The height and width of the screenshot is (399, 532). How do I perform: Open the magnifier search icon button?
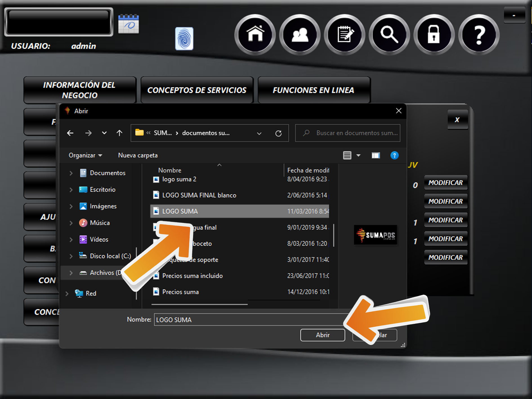click(x=389, y=34)
